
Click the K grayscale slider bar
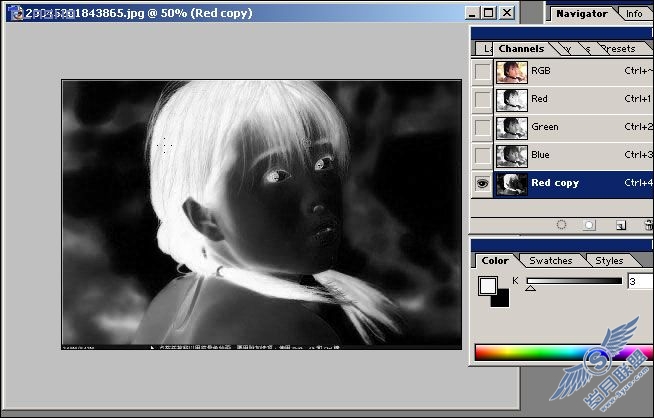(x=574, y=281)
